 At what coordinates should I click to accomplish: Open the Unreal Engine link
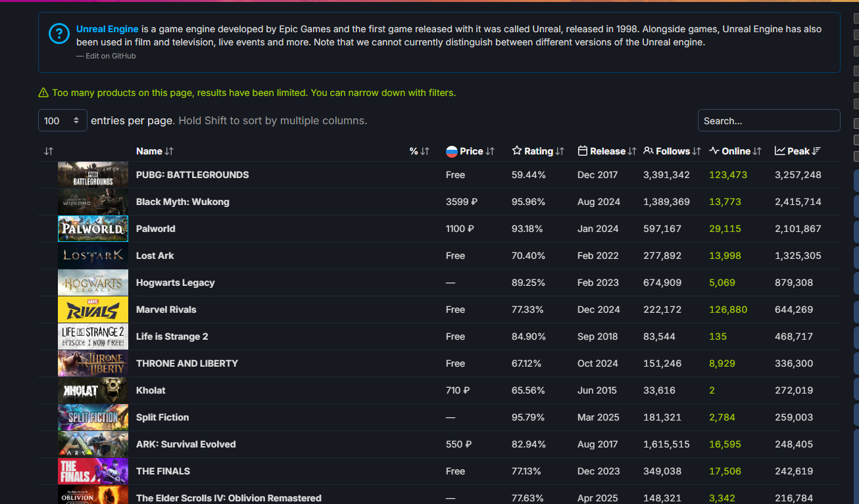(107, 29)
